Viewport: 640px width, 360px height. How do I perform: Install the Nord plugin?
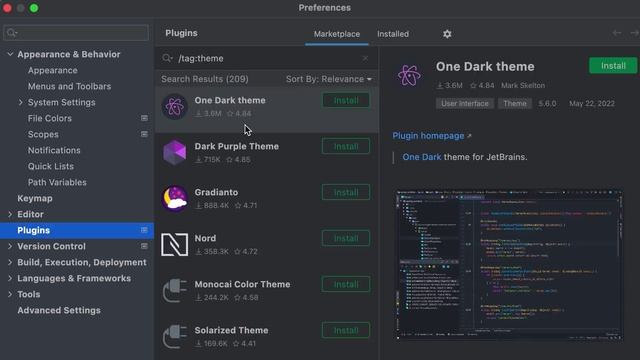346,238
